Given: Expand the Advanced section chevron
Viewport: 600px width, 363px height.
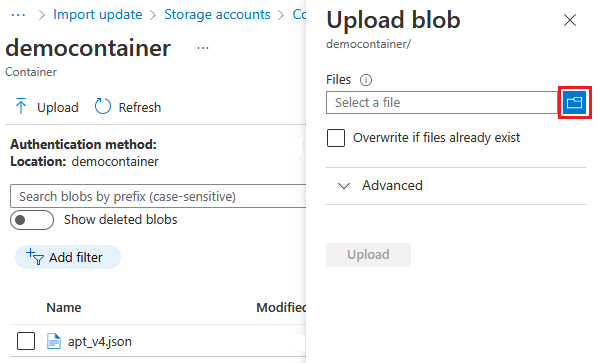Looking at the screenshot, I should pyautogui.click(x=344, y=186).
